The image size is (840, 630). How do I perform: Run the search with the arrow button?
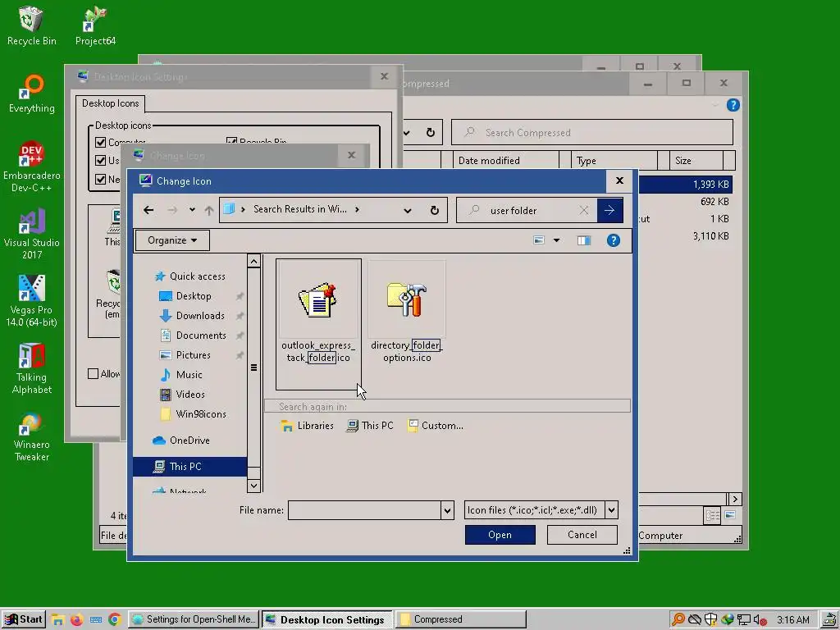point(609,210)
